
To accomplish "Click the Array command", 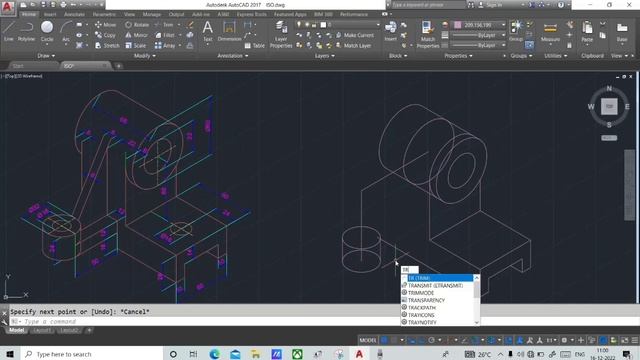I will point(165,45).
